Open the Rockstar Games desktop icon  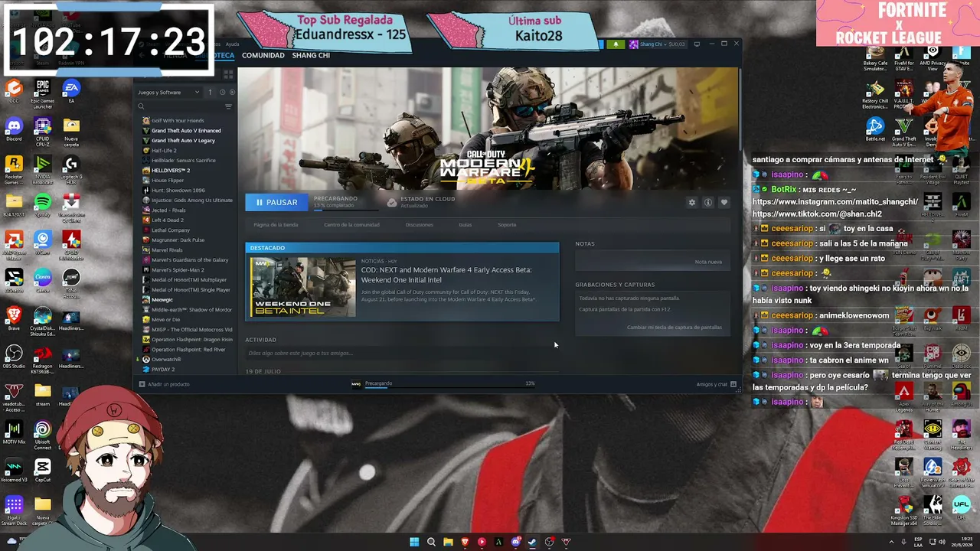pyautogui.click(x=14, y=169)
